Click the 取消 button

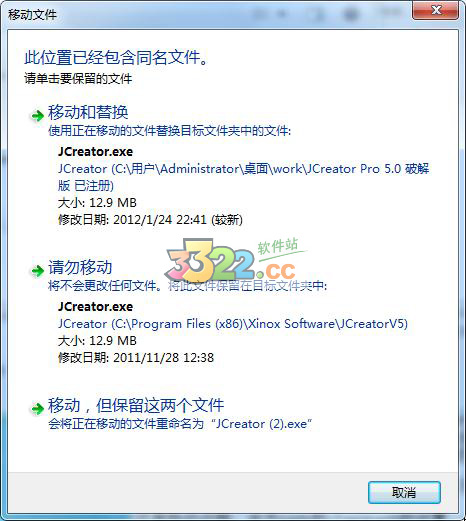(x=404, y=492)
